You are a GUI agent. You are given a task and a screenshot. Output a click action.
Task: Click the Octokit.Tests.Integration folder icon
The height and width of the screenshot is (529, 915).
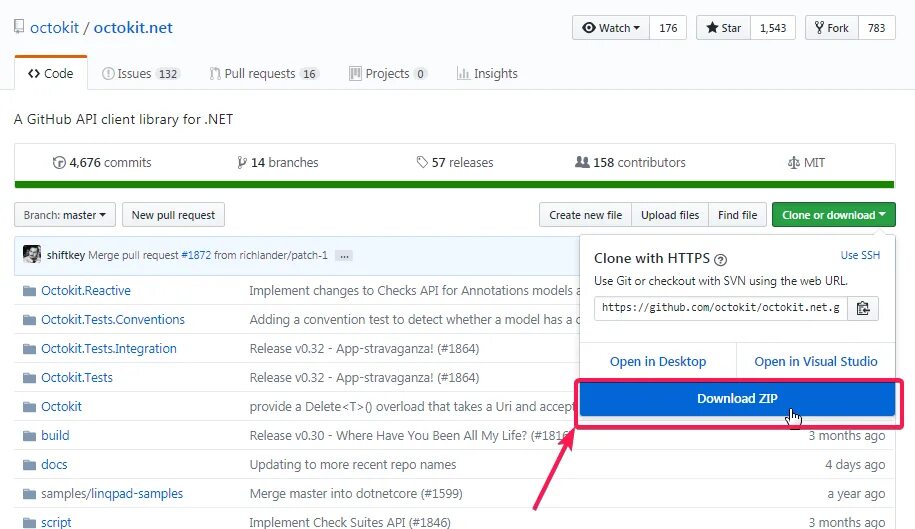[29, 349]
